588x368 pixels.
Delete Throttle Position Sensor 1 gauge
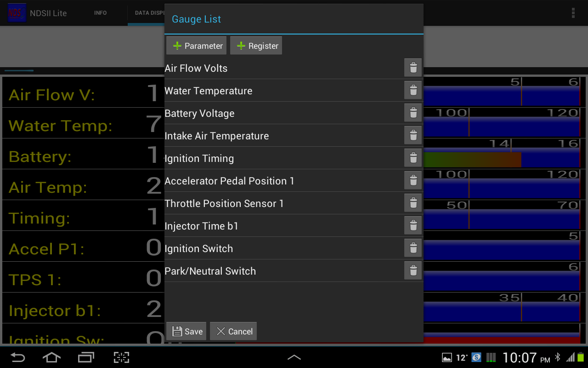click(x=413, y=203)
